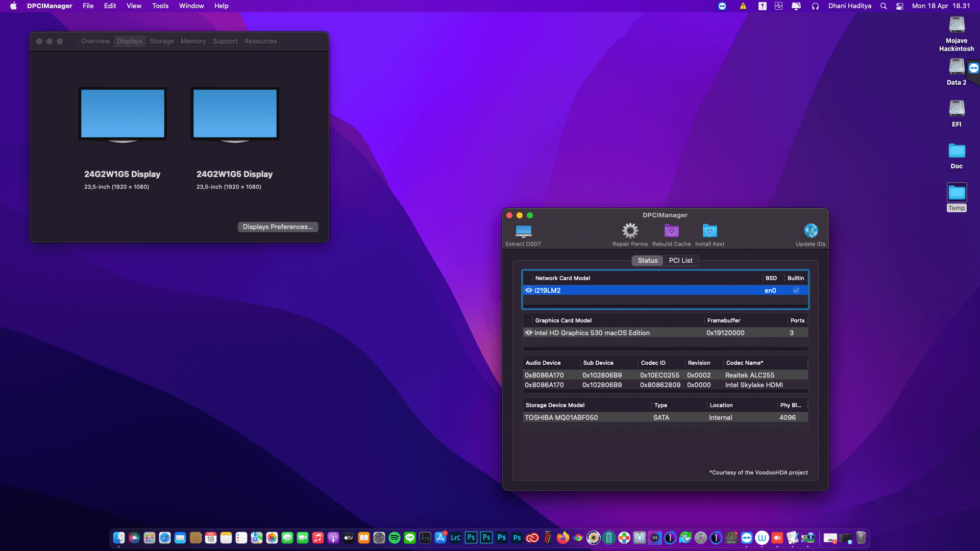Click the Extract DSDT toolbar icon
This screenshot has height=551, width=980.
click(x=523, y=232)
